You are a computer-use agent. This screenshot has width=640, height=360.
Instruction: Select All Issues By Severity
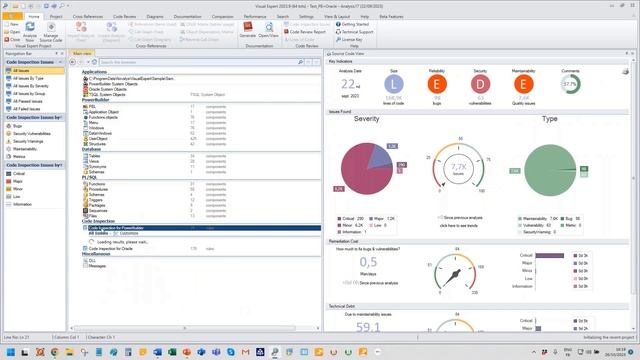(x=30, y=86)
